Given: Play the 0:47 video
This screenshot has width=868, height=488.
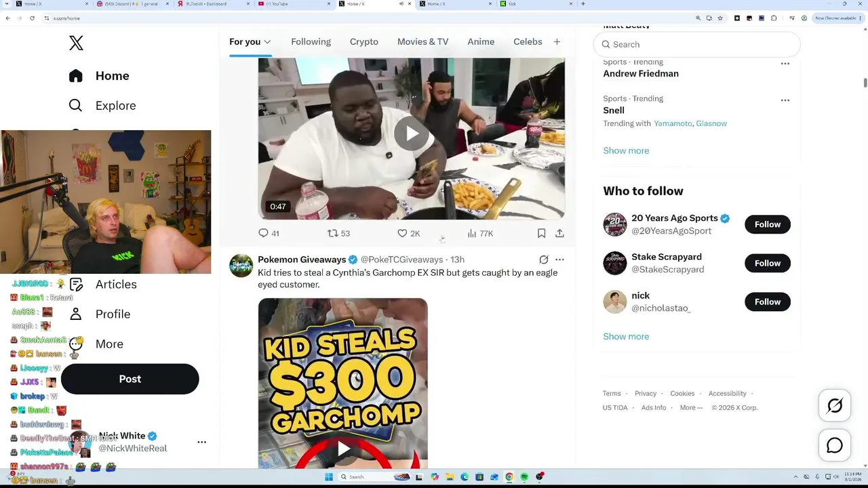Looking at the screenshot, I should pyautogui.click(x=412, y=134).
